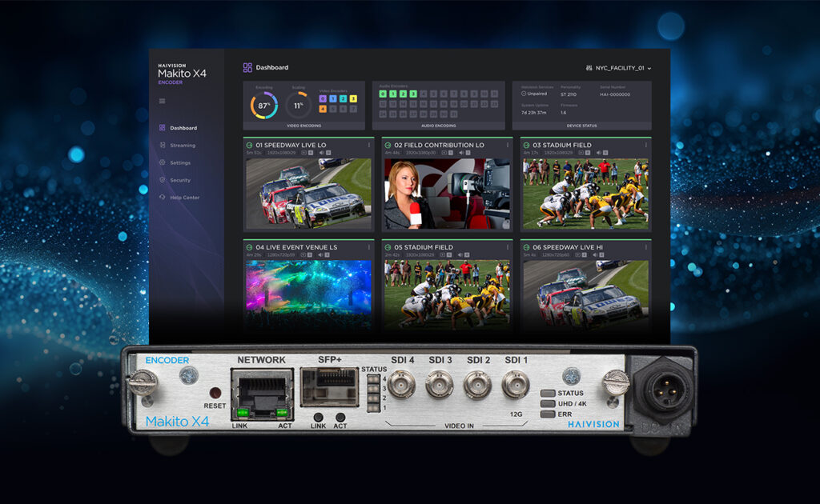
Task: Click the Dashboard grid icon in the header
Action: point(247,66)
